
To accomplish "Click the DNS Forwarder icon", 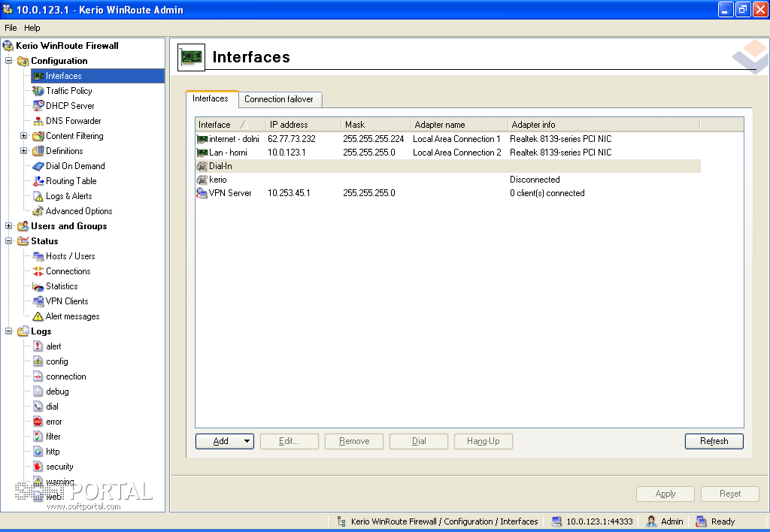I will [38, 121].
